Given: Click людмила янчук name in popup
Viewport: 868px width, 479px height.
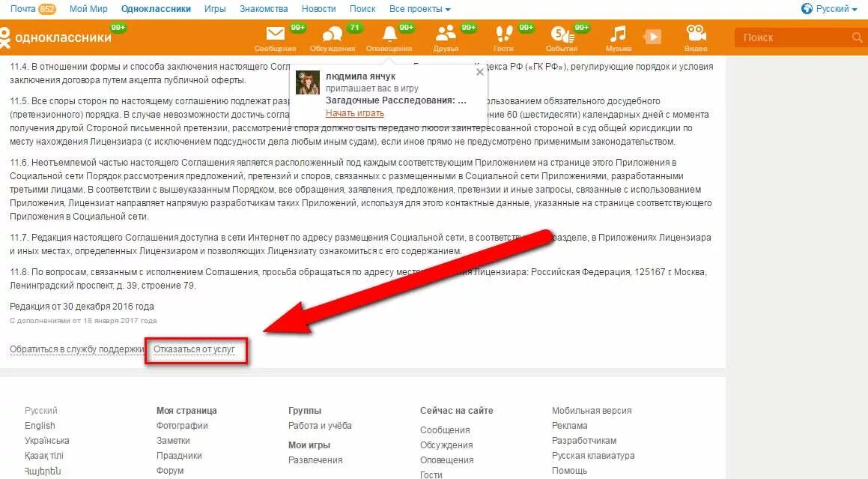Looking at the screenshot, I should [x=360, y=76].
